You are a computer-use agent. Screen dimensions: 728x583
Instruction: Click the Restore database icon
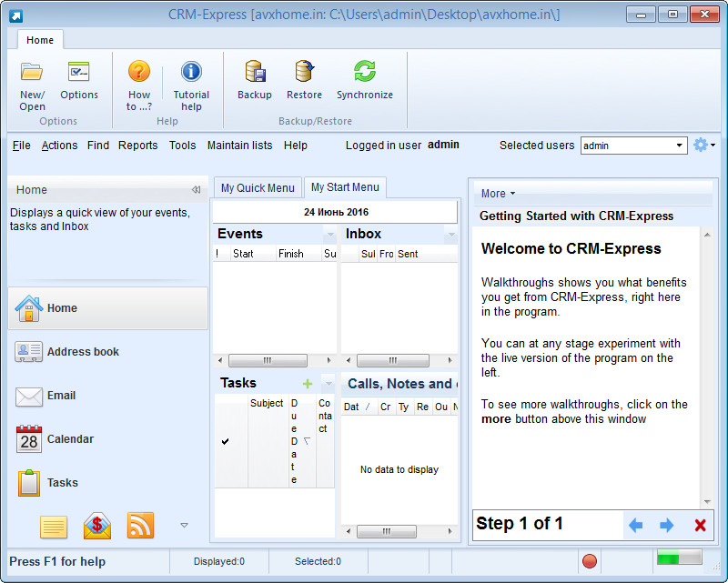(304, 72)
